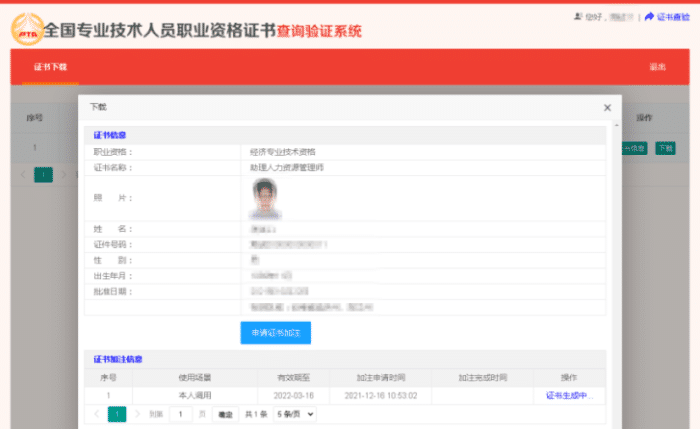The image size is (700, 429).
Task: Close the 下载 dialog with the X
Action: (x=607, y=108)
